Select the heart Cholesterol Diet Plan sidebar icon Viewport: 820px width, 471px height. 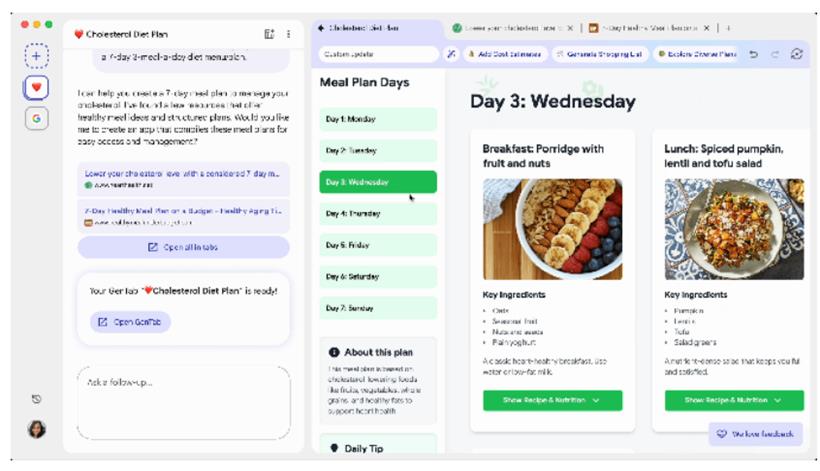[37, 88]
